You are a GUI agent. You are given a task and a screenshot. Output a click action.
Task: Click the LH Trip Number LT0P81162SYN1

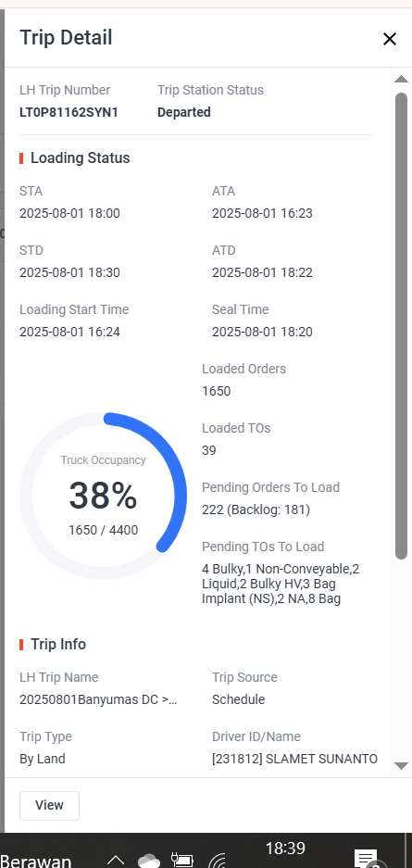click(x=69, y=112)
